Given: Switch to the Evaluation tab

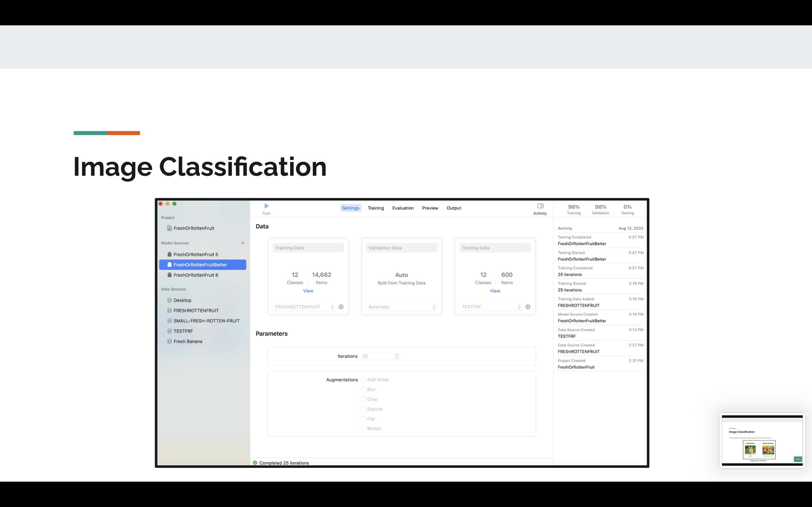Looking at the screenshot, I should (x=403, y=208).
